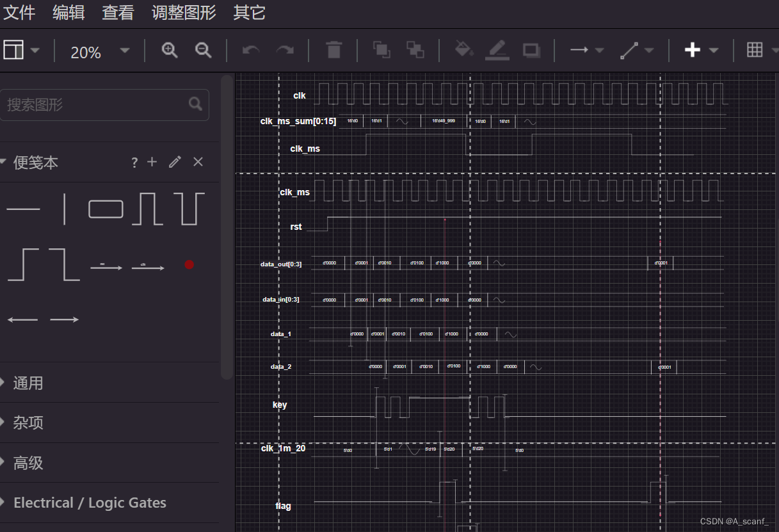Select the Fill Color bucket icon

coord(464,49)
